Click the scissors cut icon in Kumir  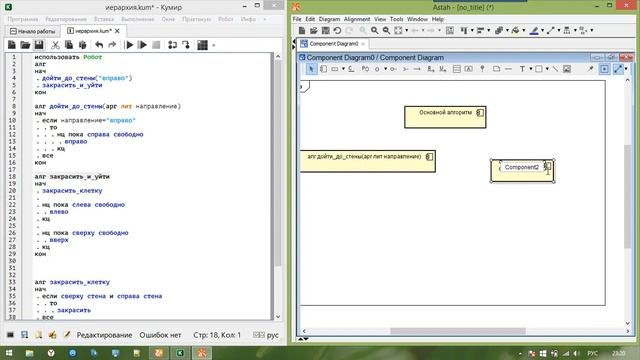point(55,45)
